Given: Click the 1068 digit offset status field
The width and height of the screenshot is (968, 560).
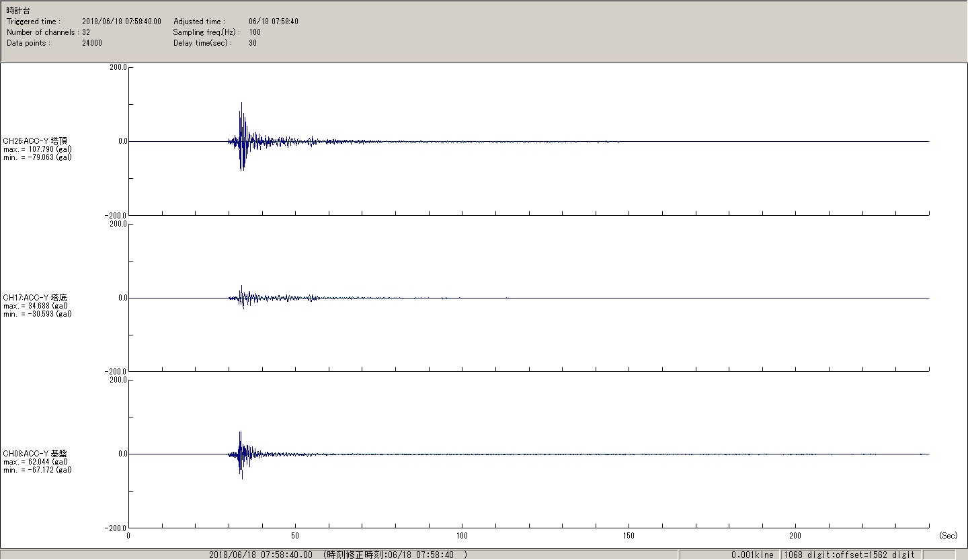Looking at the screenshot, I should [849, 555].
